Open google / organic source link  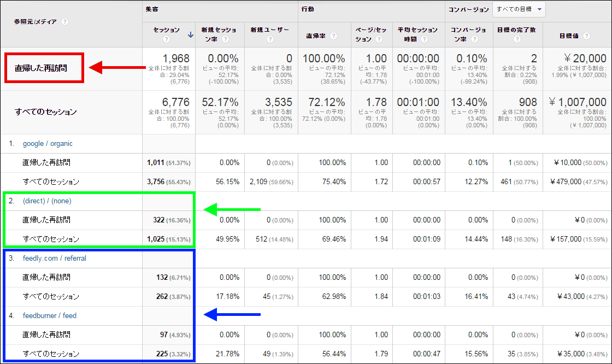(48, 144)
